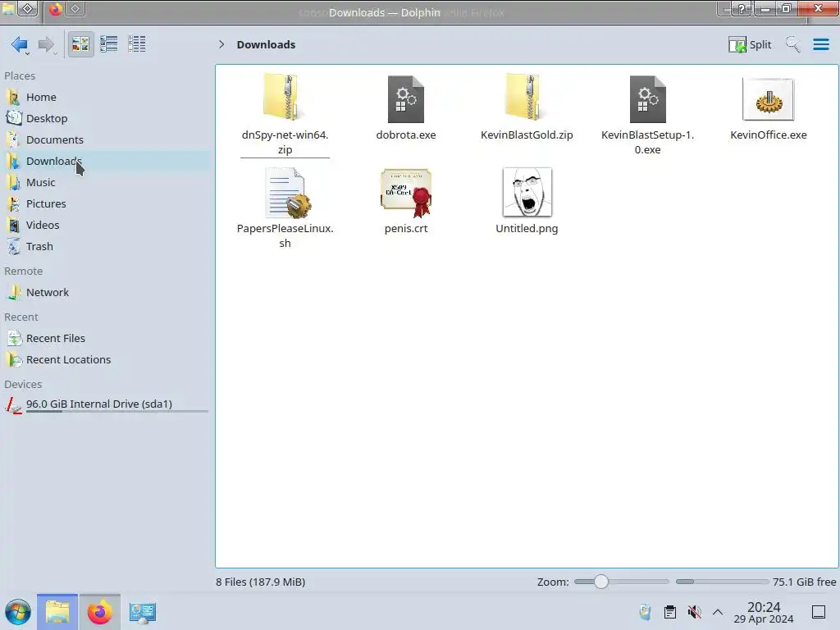Open the clipboard tray icon
This screenshot has height=630, width=840.
tap(669, 612)
